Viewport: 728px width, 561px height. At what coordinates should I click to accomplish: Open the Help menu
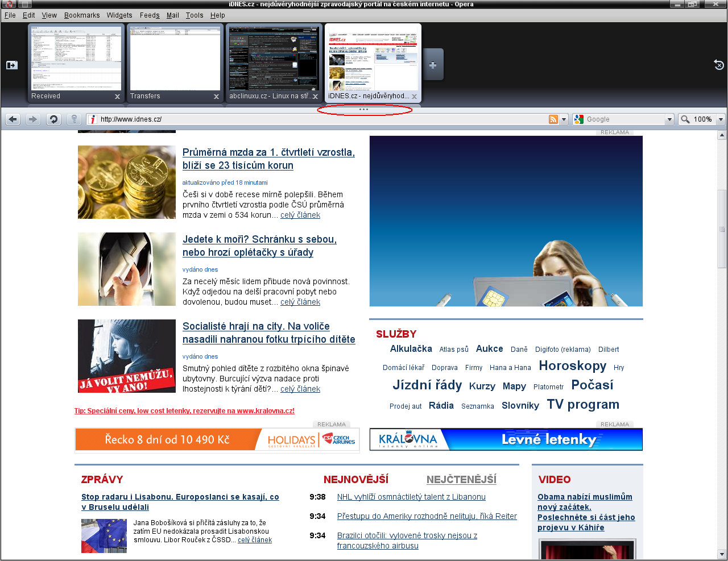coord(218,15)
